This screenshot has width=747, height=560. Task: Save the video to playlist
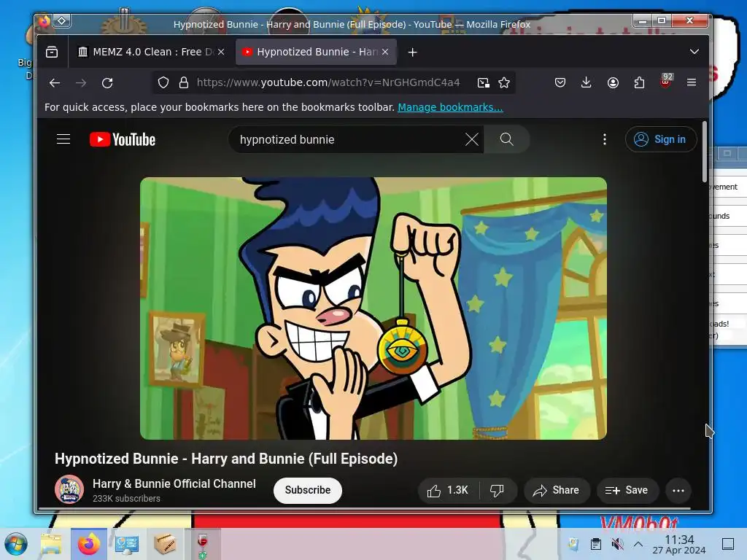click(x=627, y=491)
